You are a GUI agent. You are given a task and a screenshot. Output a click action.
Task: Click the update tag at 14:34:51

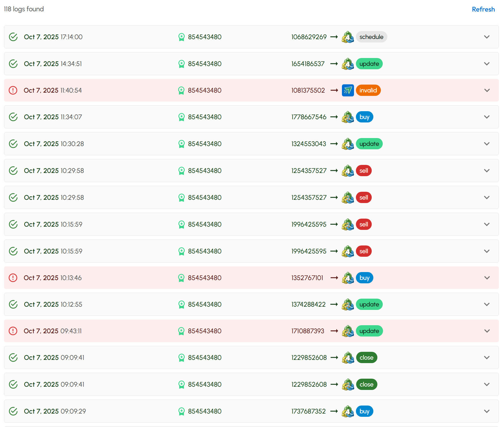369,64
